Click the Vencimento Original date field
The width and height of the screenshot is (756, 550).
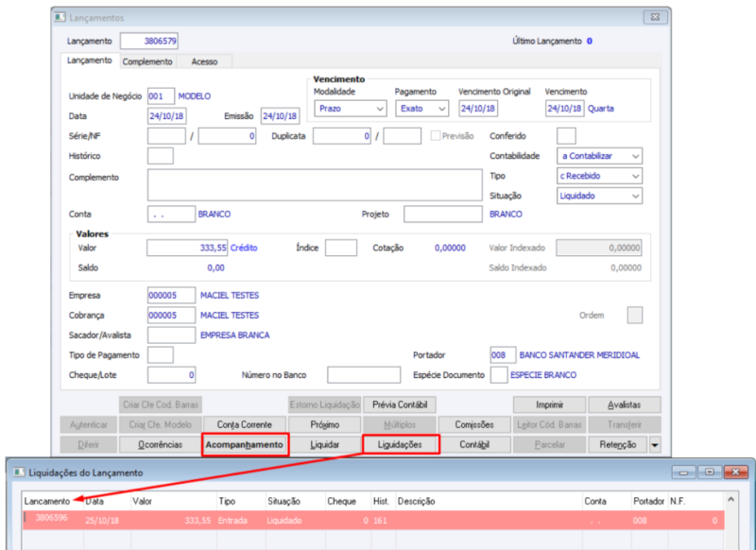478,109
